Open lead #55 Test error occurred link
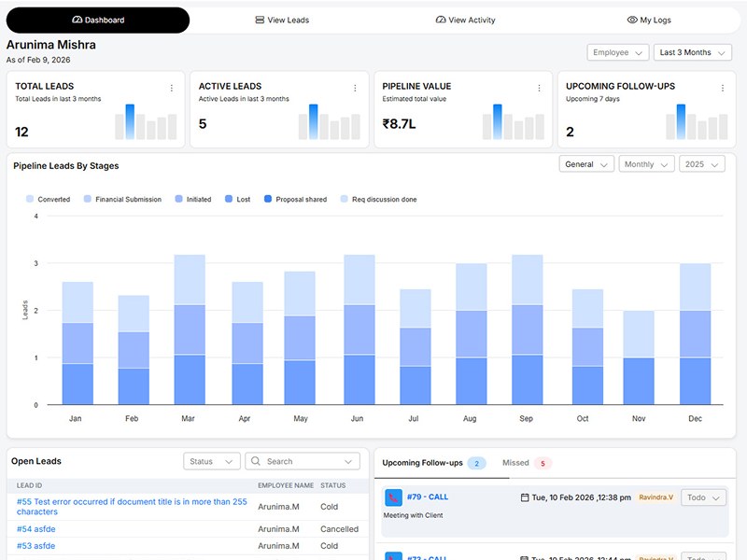747x560 pixels. (x=132, y=507)
